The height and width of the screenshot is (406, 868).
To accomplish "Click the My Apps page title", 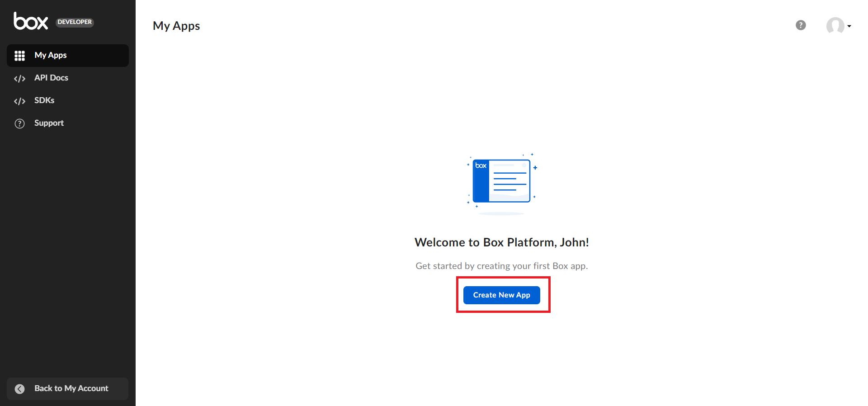I will coord(176,26).
